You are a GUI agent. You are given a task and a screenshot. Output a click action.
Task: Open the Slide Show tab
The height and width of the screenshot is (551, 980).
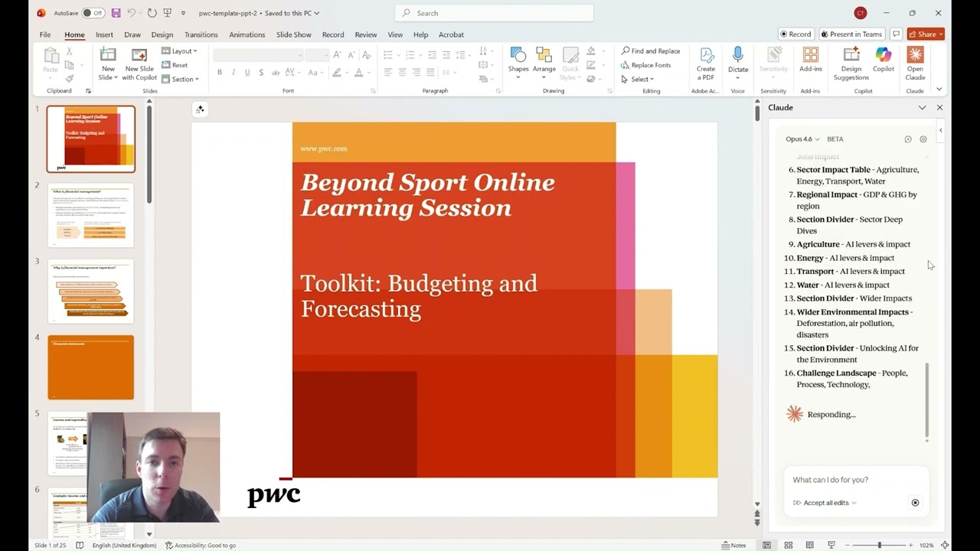294,34
